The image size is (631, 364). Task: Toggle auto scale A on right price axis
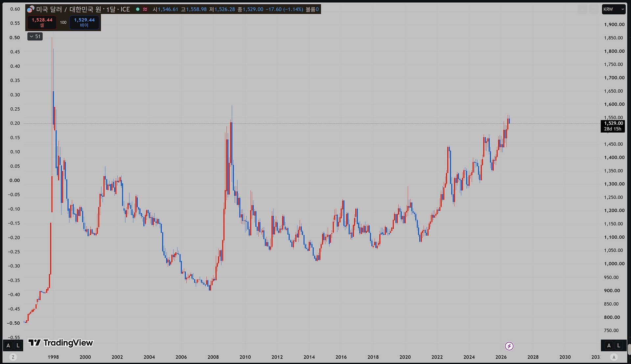click(x=609, y=345)
